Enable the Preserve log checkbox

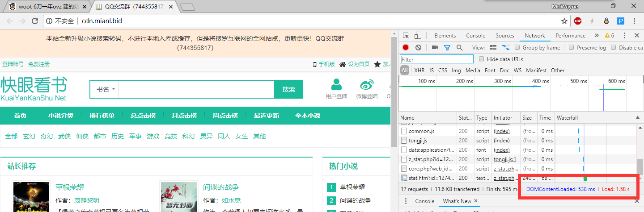571,47
